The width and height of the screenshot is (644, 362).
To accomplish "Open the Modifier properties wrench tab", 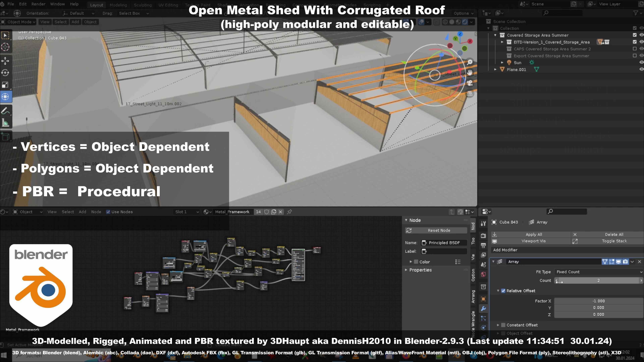I will 483,309.
